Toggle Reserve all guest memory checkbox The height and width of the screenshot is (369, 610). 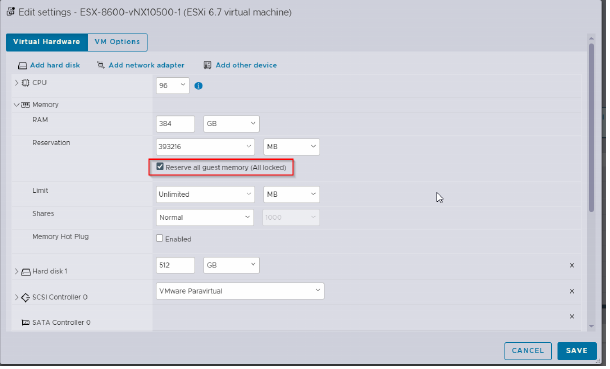pyautogui.click(x=160, y=167)
